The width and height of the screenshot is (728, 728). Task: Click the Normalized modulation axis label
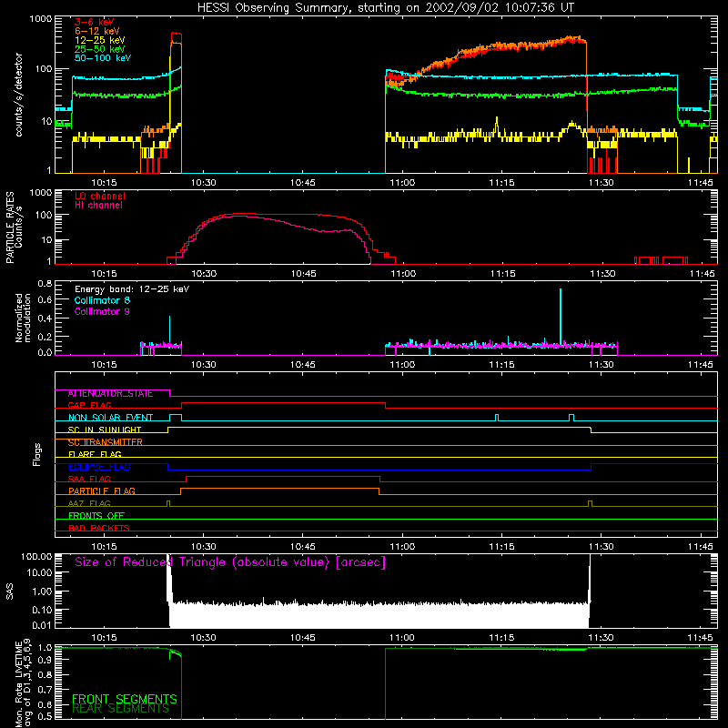click(24, 318)
